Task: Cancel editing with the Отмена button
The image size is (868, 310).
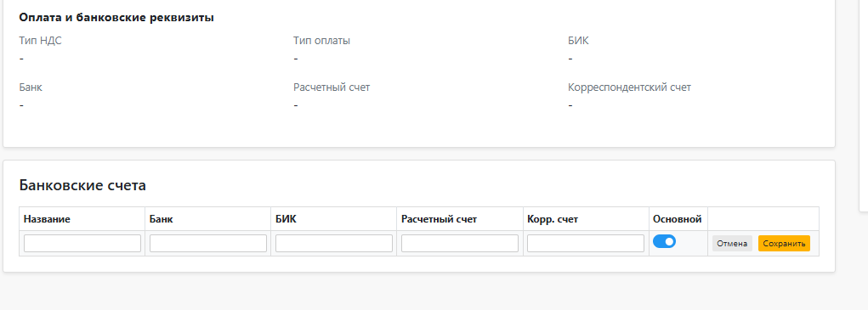Action: tap(732, 244)
